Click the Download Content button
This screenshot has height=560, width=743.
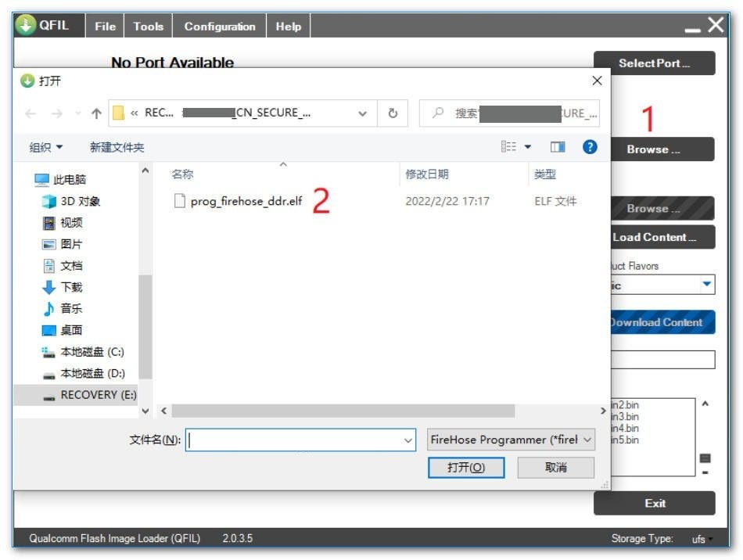coord(662,322)
